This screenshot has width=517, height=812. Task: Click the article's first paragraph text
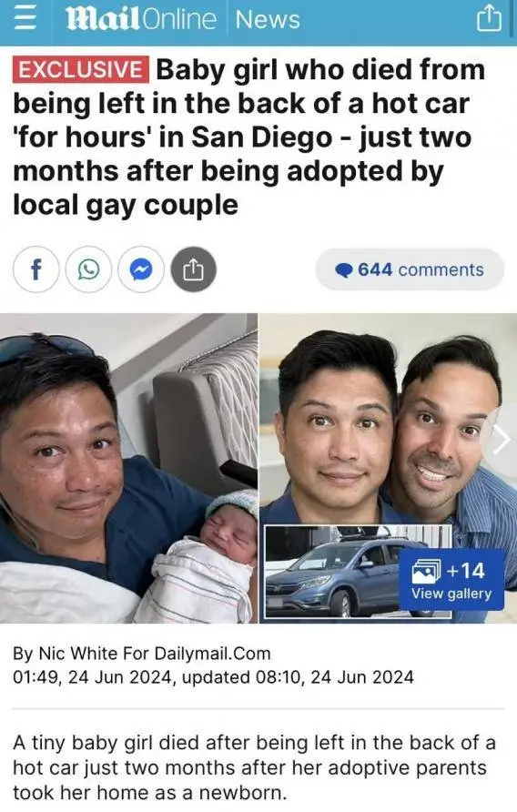pyautogui.click(x=254, y=767)
